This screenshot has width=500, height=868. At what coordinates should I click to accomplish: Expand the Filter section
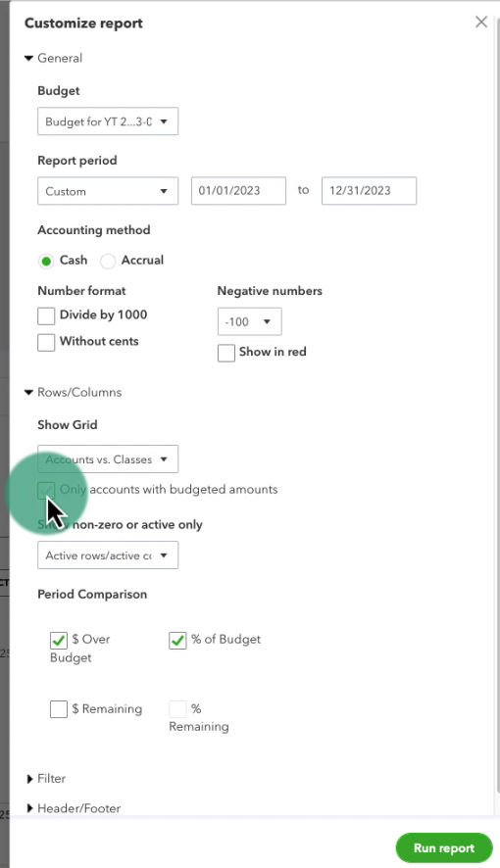point(46,779)
